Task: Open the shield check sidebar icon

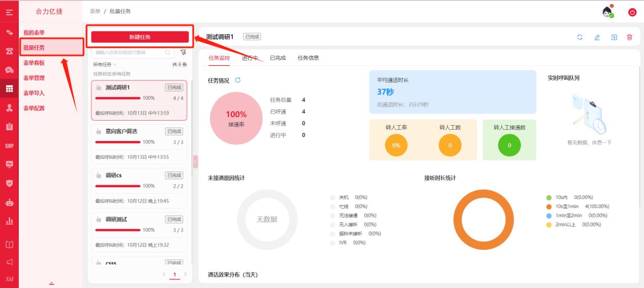Action: 9,183
